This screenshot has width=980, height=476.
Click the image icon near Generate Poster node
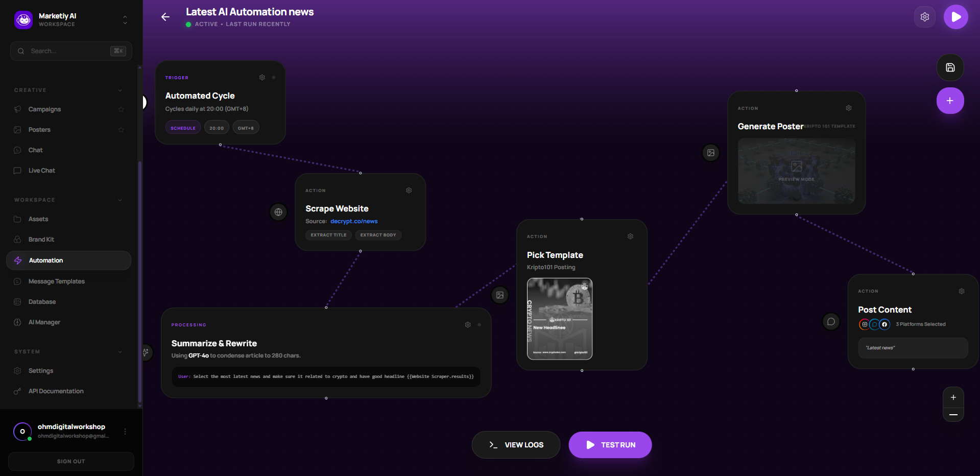pyautogui.click(x=710, y=152)
